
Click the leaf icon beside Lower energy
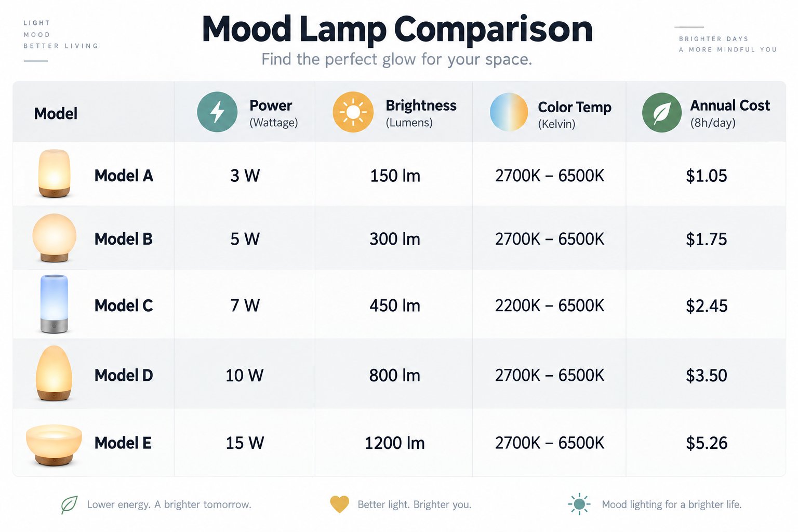pyautogui.click(x=69, y=504)
